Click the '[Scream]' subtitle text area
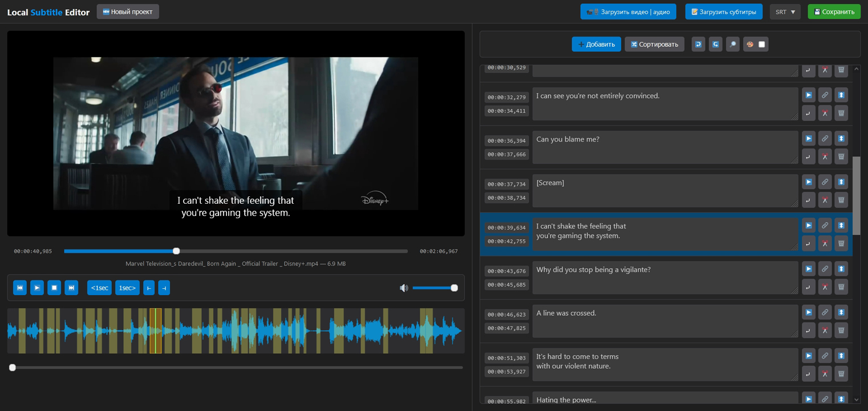The height and width of the screenshot is (411, 868). coord(665,191)
